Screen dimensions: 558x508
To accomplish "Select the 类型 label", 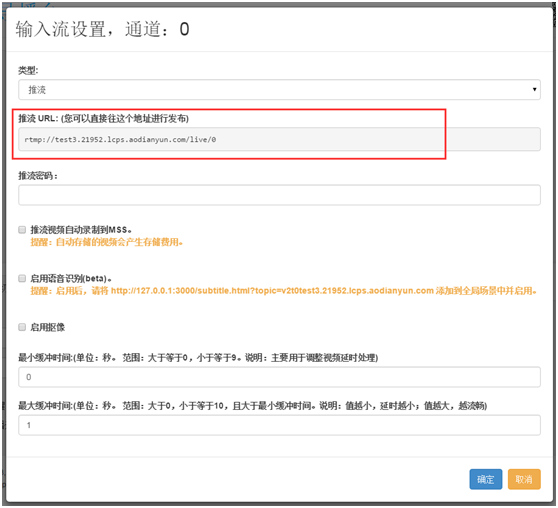I will point(28,70).
